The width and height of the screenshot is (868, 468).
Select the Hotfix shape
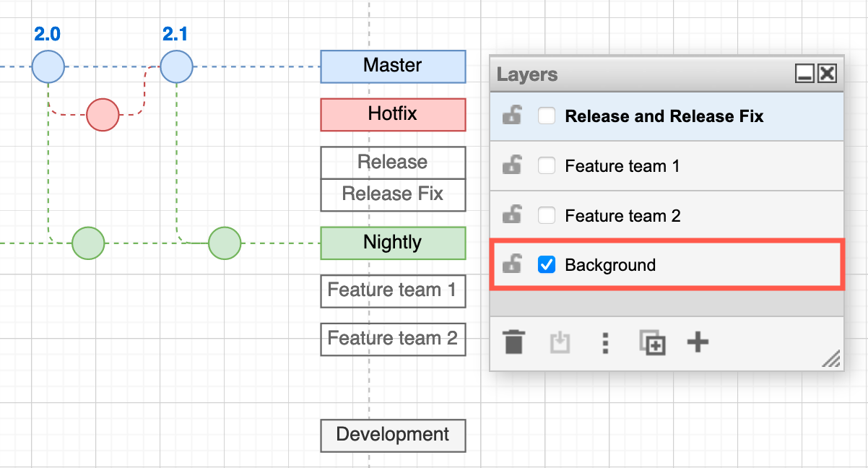click(x=393, y=114)
